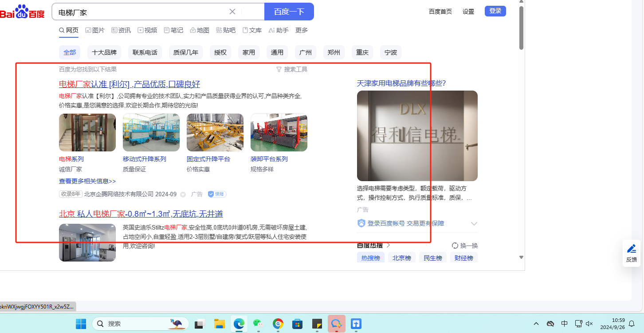Click 登录百度帐号 交易更有保障 link
The height and width of the screenshot is (333, 644).
(401, 223)
